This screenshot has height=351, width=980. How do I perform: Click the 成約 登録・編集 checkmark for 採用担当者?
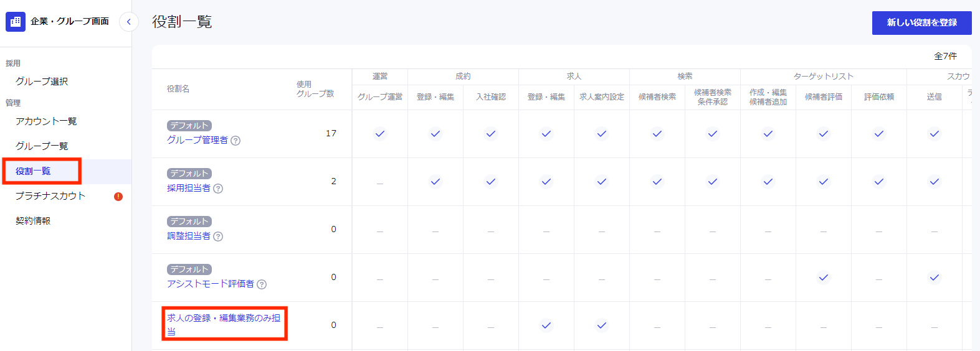[435, 182]
